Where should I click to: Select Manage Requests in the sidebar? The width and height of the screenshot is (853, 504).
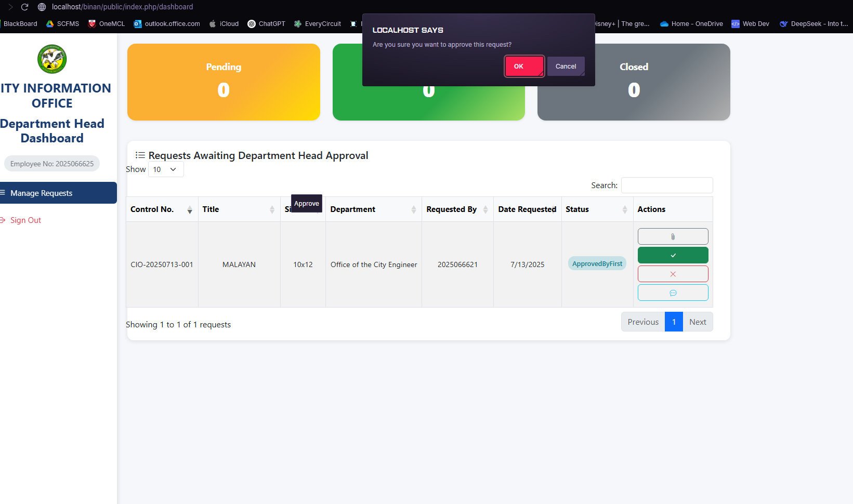click(x=58, y=193)
